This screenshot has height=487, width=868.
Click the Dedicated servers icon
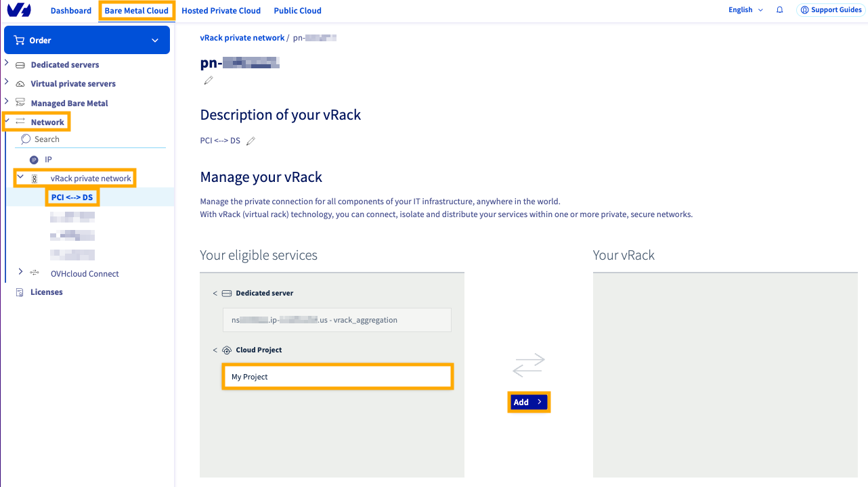[x=20, y=65]
